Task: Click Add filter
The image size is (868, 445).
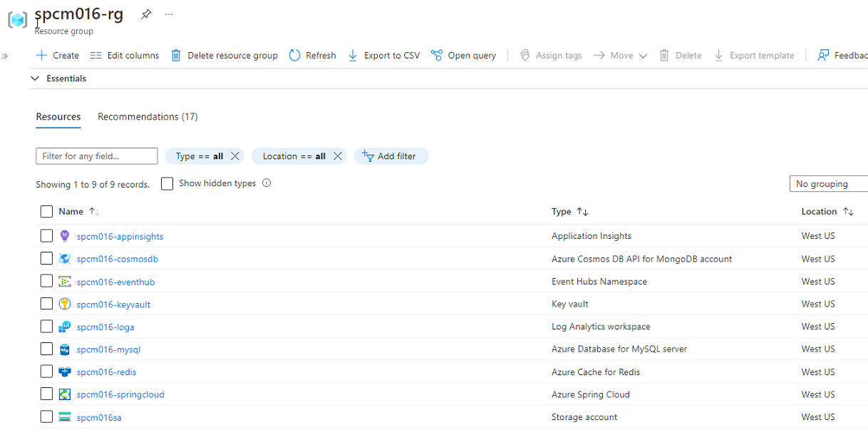Action: pos(391,156)
